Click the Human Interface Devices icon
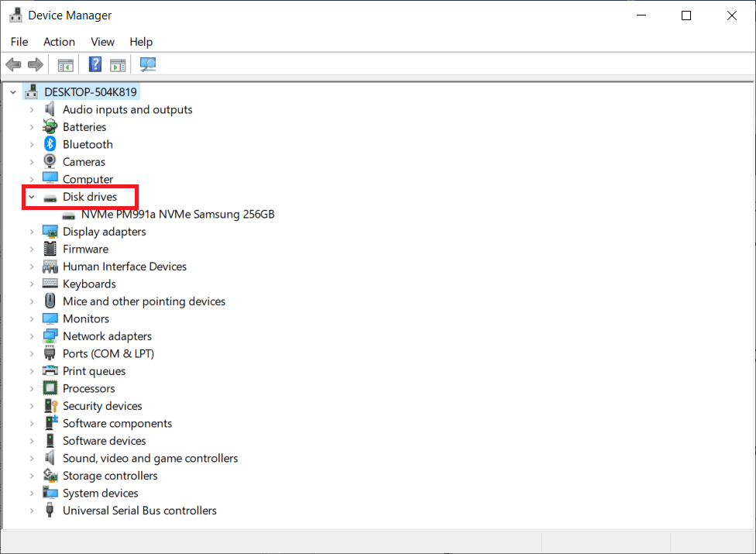 (50, 266)
